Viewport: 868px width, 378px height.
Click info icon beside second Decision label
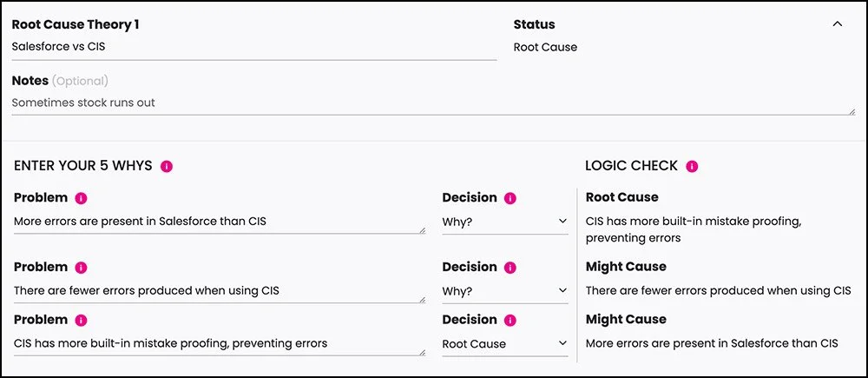coord(510,268)
